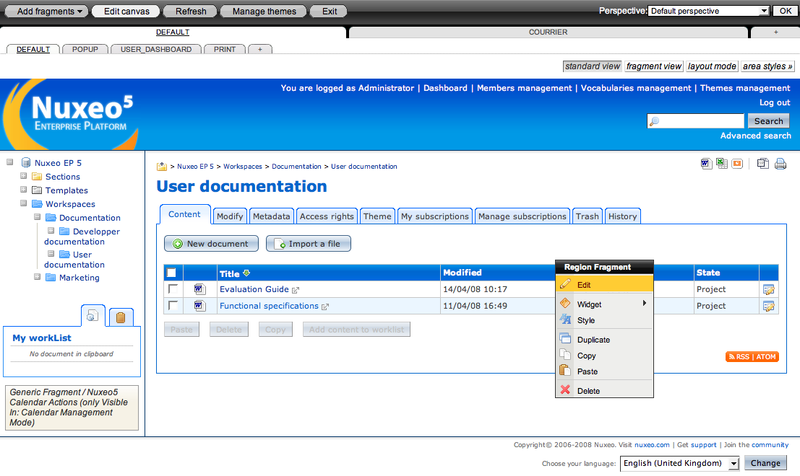Screen dimensions: 800x476
Task: Check the Evaluation Guide row checkbox
Action: (173, 289)
